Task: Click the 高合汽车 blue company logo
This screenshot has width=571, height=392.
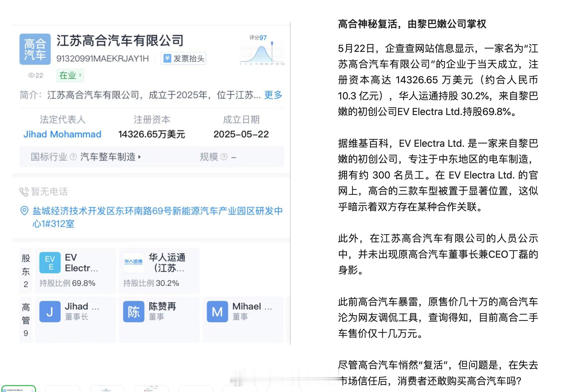Action: tap(35, 49)
